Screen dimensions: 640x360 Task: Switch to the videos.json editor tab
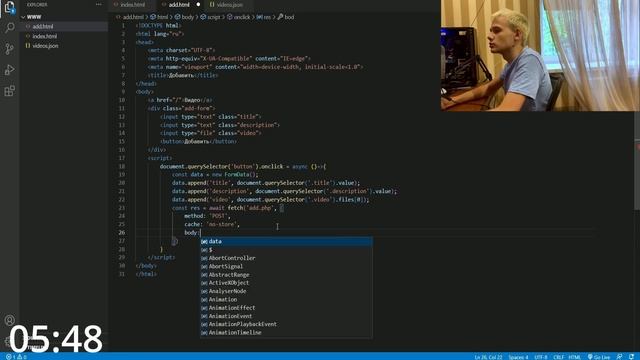(x=229, y=5)
